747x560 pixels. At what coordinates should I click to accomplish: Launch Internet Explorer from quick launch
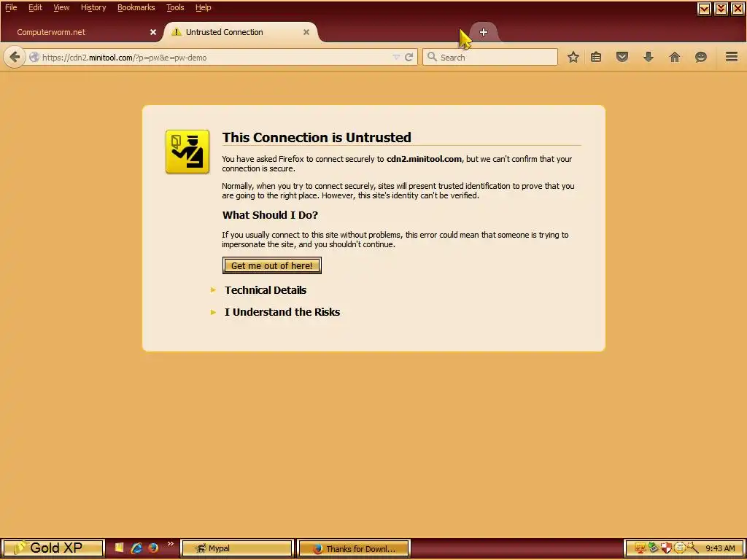(136, 548)
